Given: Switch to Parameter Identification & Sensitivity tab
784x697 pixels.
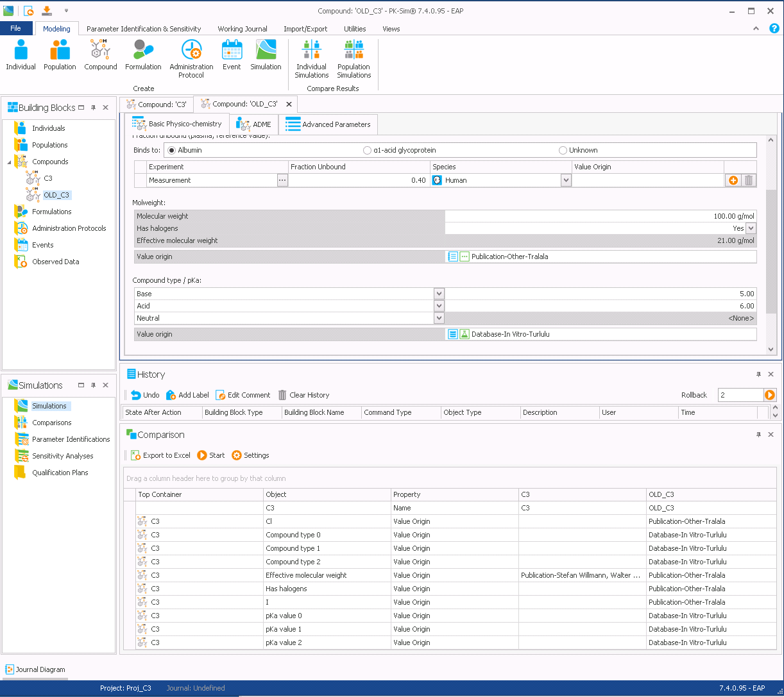Looking at the screenshot, I should pos(144,29).
